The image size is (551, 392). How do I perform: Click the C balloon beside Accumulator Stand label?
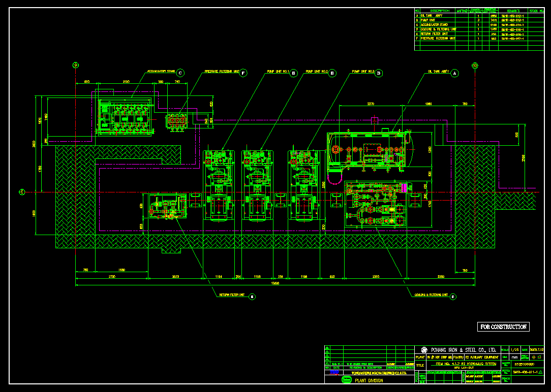(x=180, y=73)
